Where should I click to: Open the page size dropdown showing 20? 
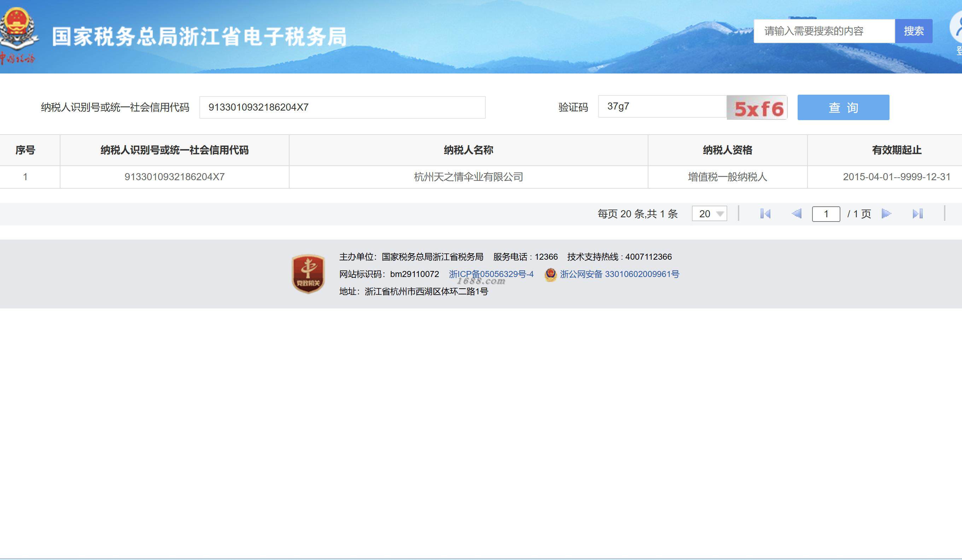click(709, 214)
